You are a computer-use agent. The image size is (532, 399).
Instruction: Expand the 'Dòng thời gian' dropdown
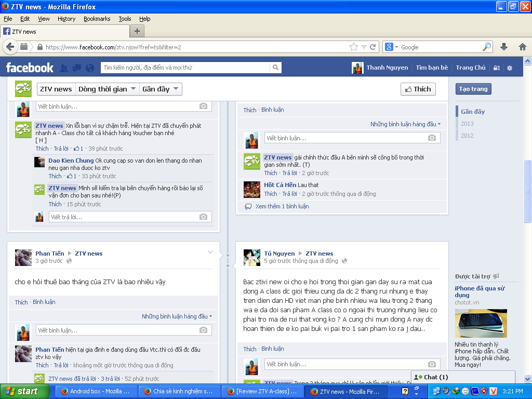(107, 89)
